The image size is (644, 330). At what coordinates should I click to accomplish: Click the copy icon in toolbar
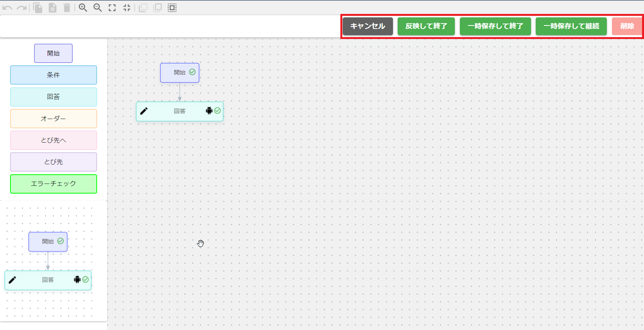(38, 8)
